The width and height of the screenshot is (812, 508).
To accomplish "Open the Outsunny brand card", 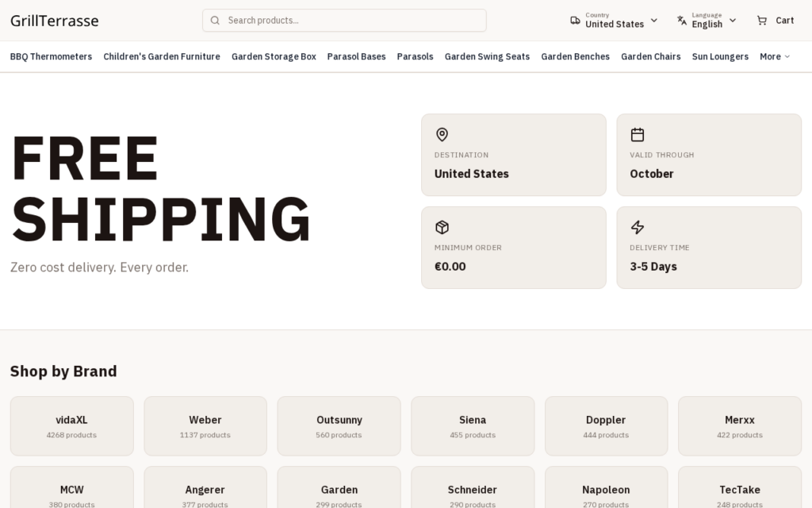I will pyautogui.click(x=339, y=426).
